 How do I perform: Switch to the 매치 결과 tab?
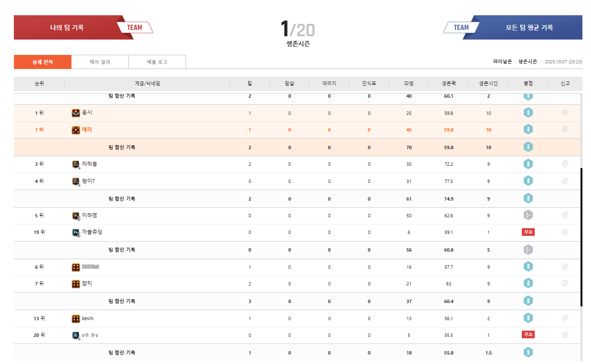tap(100, 62)
